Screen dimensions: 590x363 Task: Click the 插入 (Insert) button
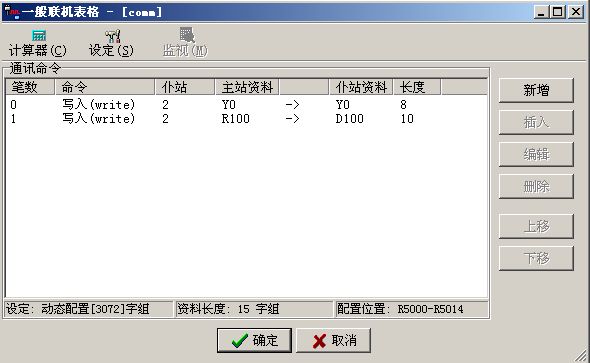pyautogui.click(x=536, y=122)
